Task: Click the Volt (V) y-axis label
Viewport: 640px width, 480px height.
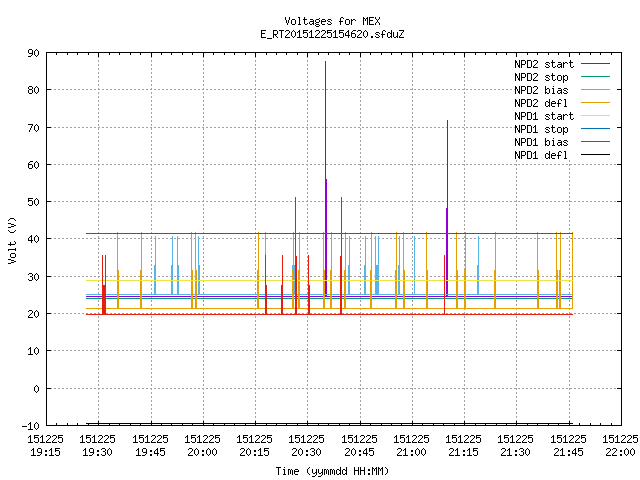Action: pyautogui.click(x=12, y=241)
